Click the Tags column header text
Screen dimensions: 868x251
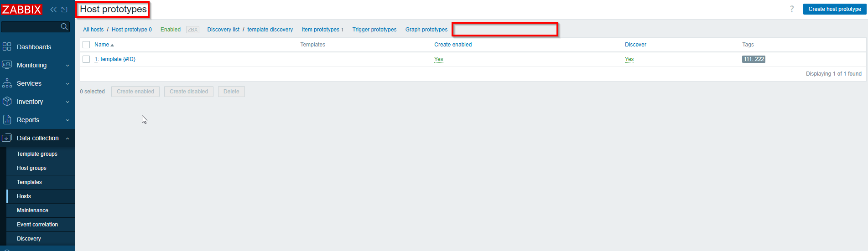pos(748,45)
